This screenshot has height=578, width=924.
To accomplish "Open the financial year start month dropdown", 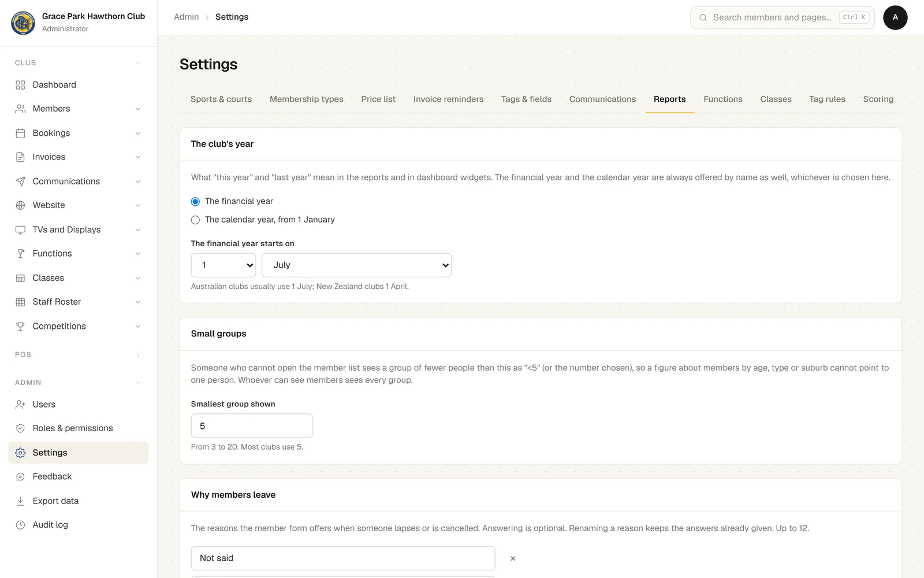I will tap(356, 265).
